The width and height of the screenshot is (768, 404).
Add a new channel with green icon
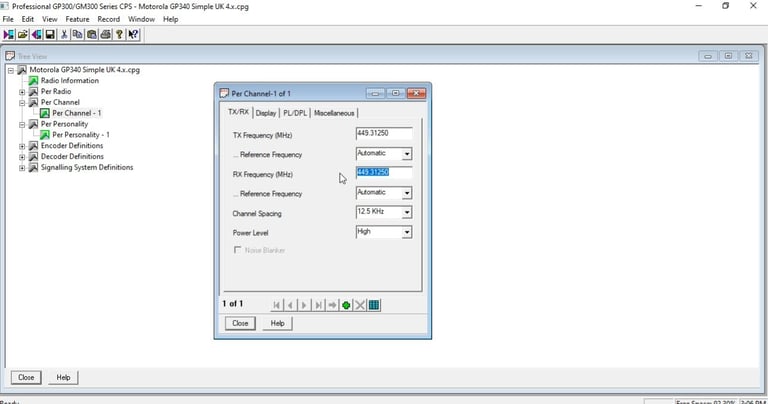click(x=346, y=305)
